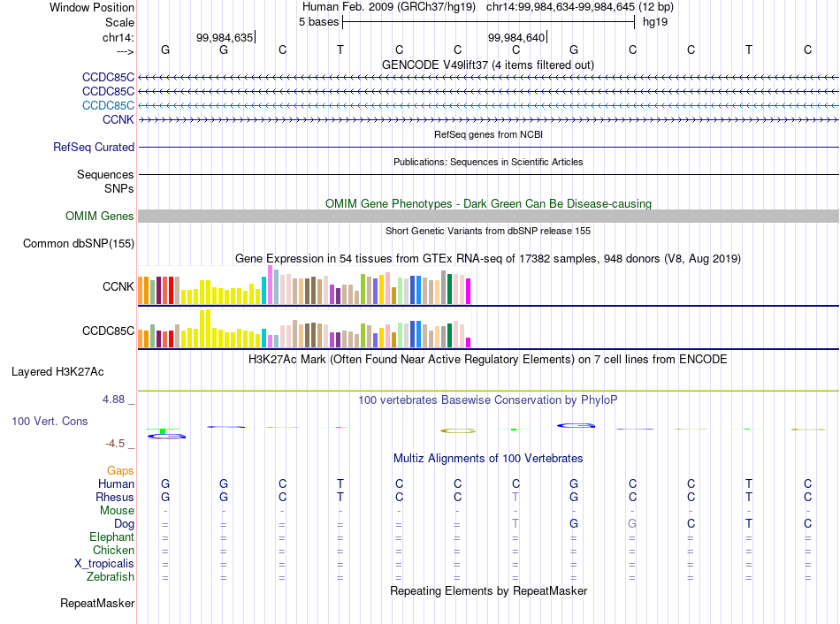Click the ---> sequence direction arrow label
The image size is (840, 624).
(126, 51)
